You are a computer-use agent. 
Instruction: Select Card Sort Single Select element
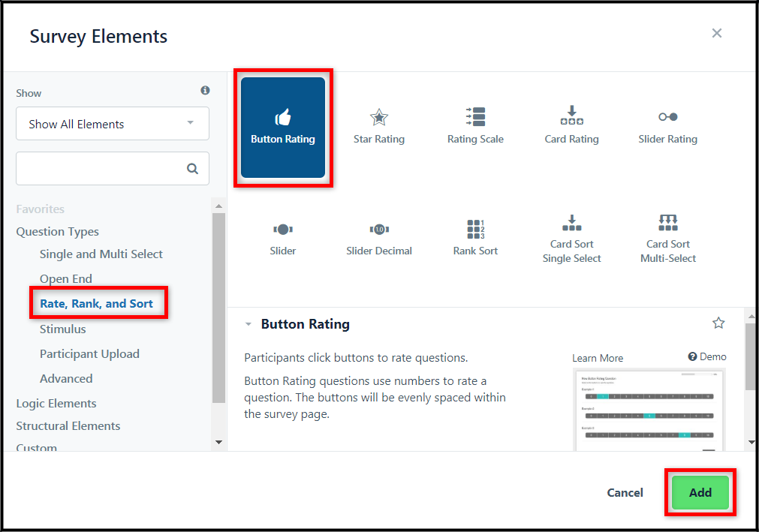[571, 239]
